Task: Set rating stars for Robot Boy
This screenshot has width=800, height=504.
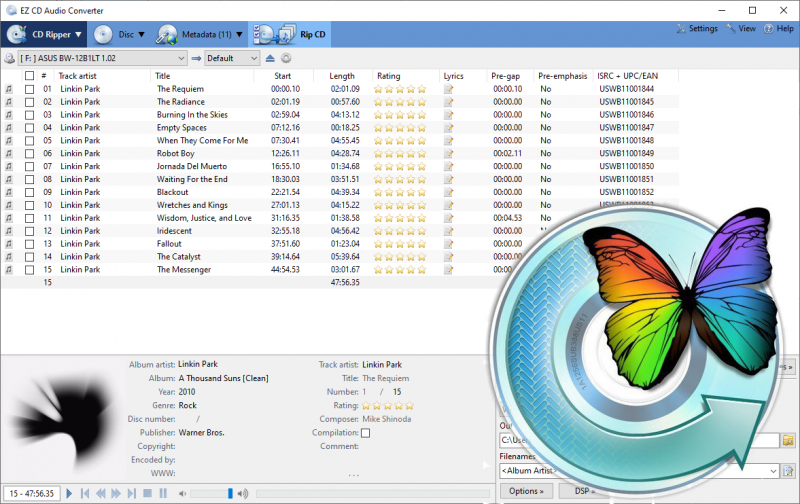Action: 400,154
